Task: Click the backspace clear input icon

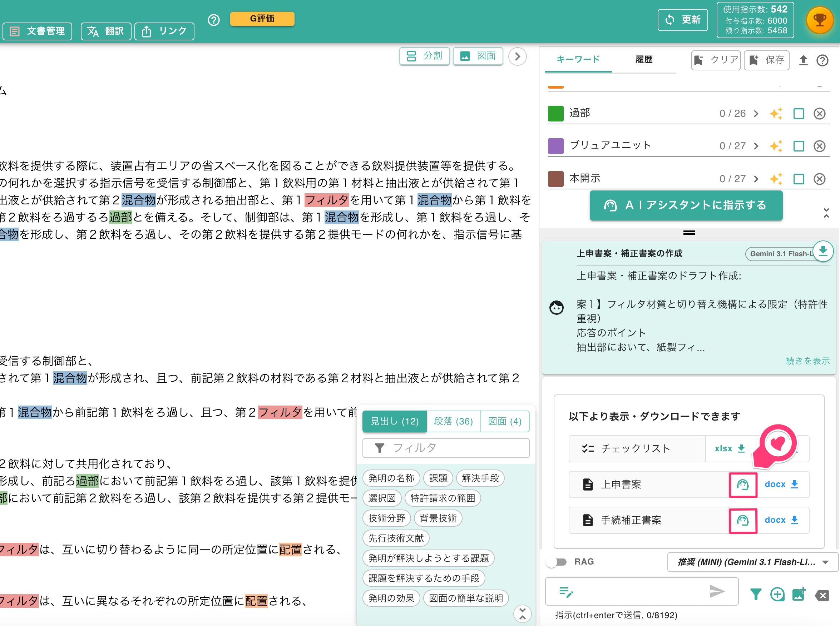Action: 822,596
